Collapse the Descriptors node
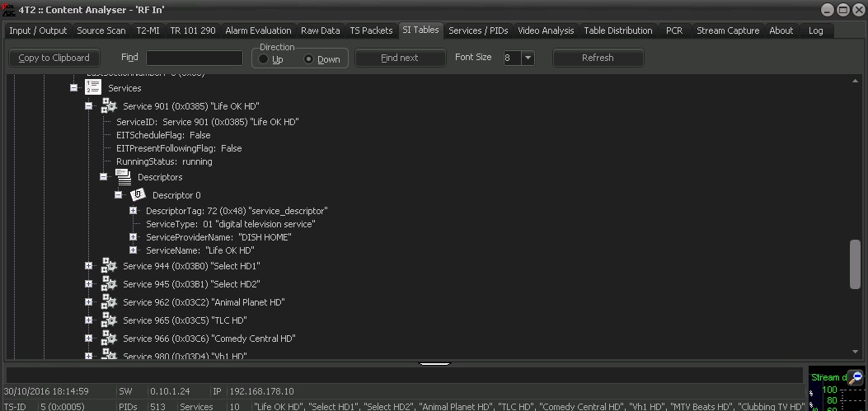The image size is (868, 411). pyautogui.click(x=104, y=177)
